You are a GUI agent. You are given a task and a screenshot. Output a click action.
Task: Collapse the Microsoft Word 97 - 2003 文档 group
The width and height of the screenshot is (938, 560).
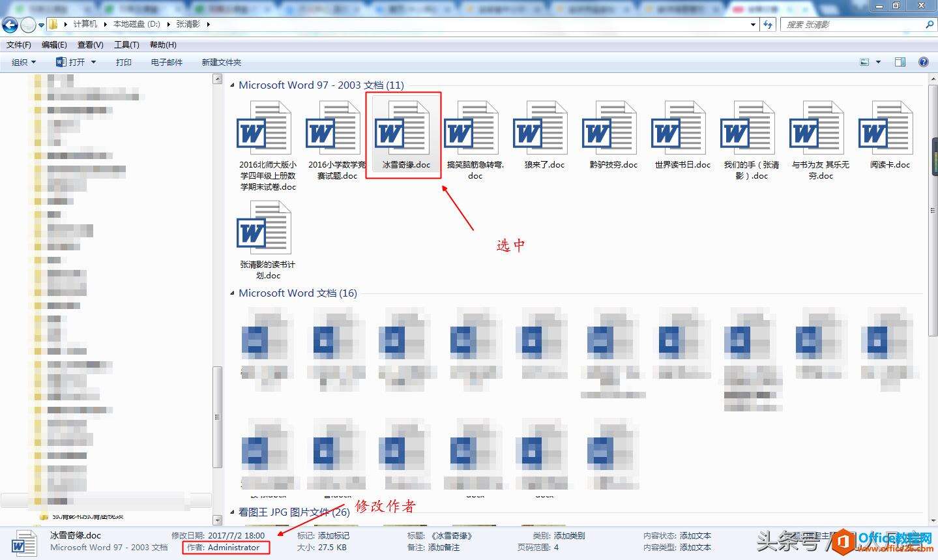pos(232,85)
